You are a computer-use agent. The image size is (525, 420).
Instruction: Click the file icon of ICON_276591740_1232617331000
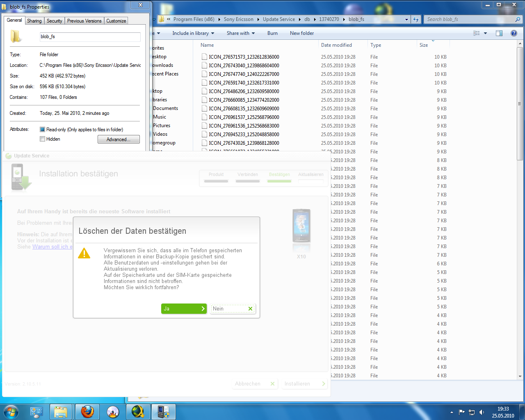point(204,83)
